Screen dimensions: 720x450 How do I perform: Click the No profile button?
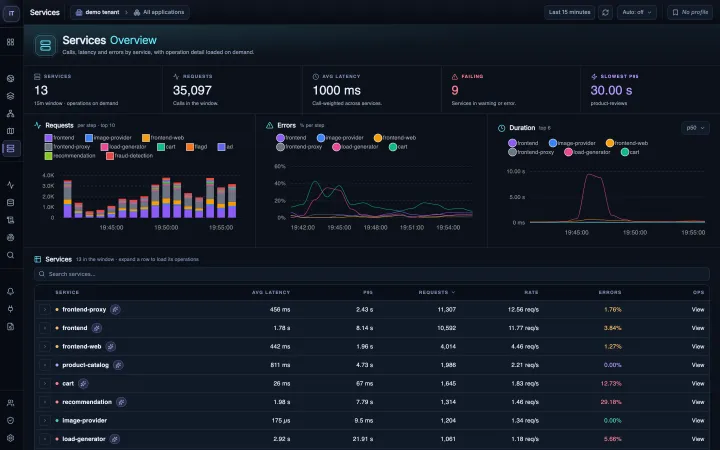690,12
